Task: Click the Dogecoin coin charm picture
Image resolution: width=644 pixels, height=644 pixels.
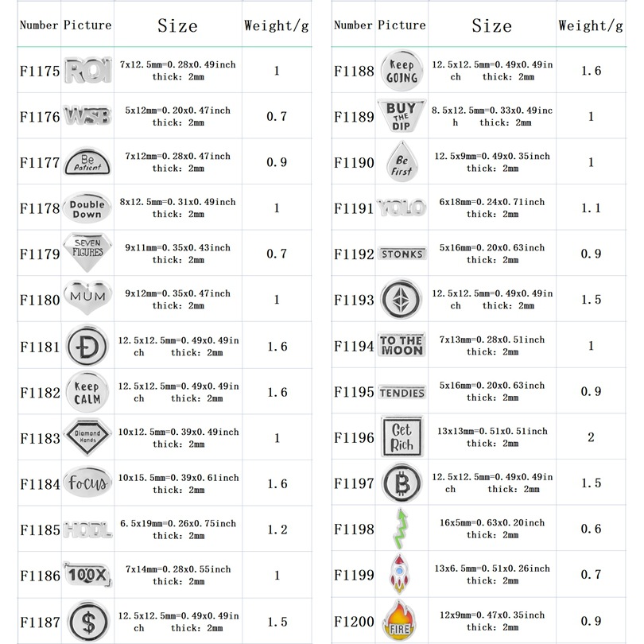Action: (x=87, y=346)
